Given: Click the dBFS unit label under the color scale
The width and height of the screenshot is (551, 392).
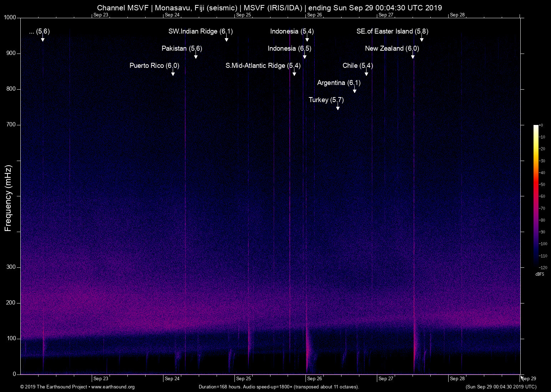Looking at the screenshot, I should point(540,274).
